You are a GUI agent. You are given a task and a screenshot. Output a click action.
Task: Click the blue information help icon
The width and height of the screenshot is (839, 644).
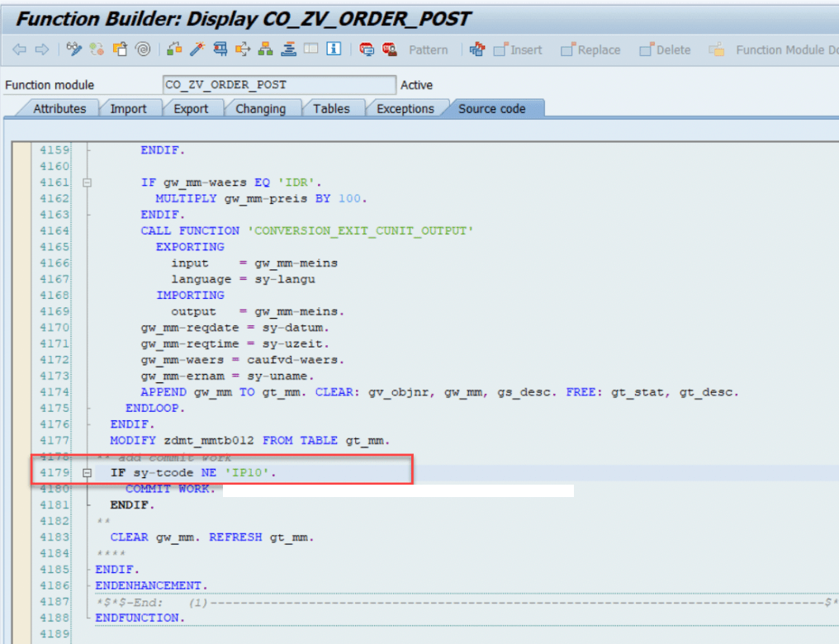coord(334,50)
